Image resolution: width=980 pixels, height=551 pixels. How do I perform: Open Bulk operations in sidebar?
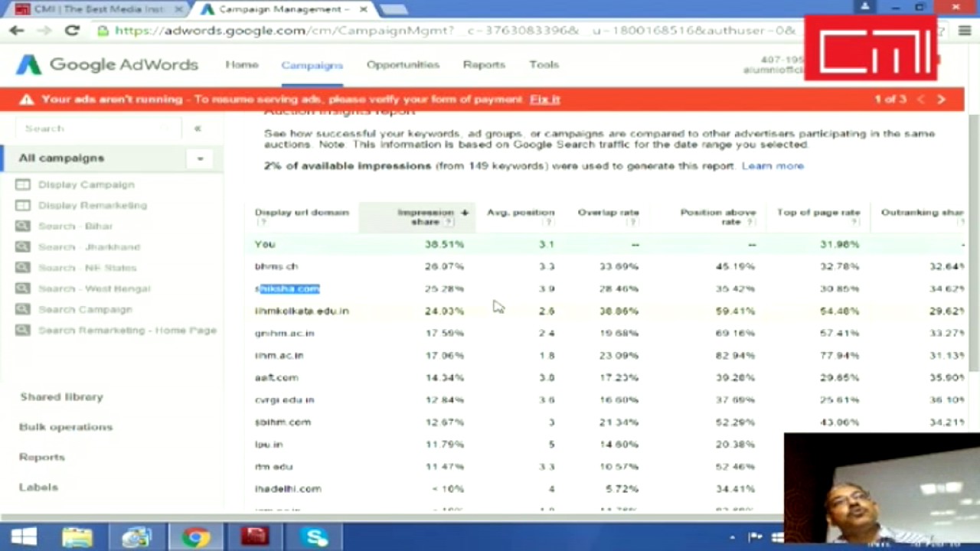click(66, 427)
